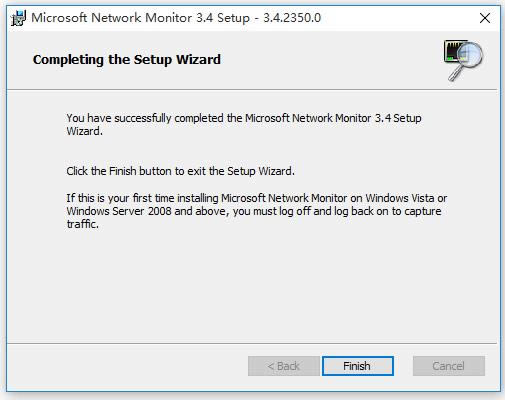
Task: Click the Completing the Setup Wizard heading
Action: [127, 60]
